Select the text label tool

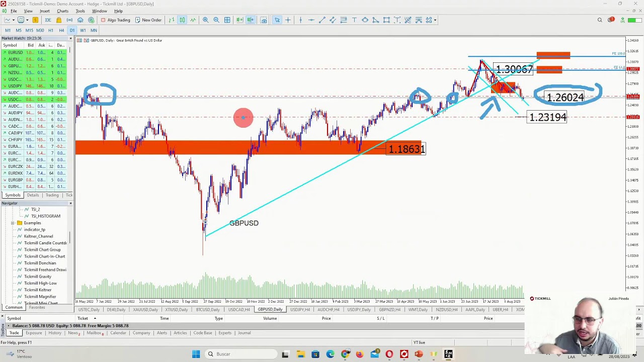(x=397, y=20)
